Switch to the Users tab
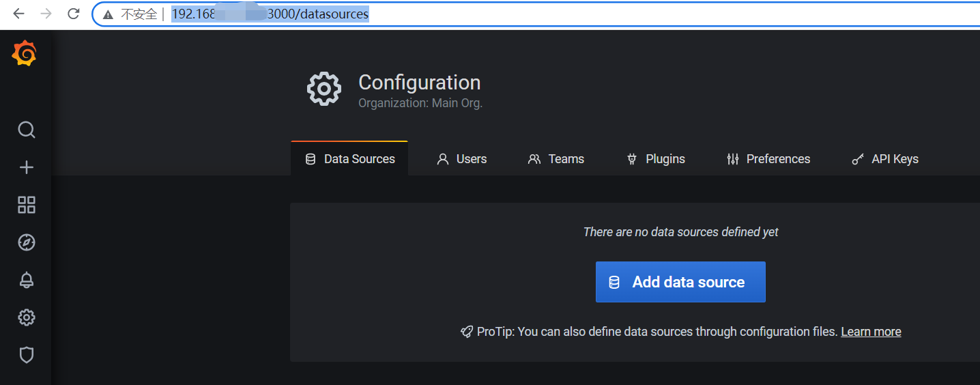Viewport: 980px width, 385px height. 462,159
